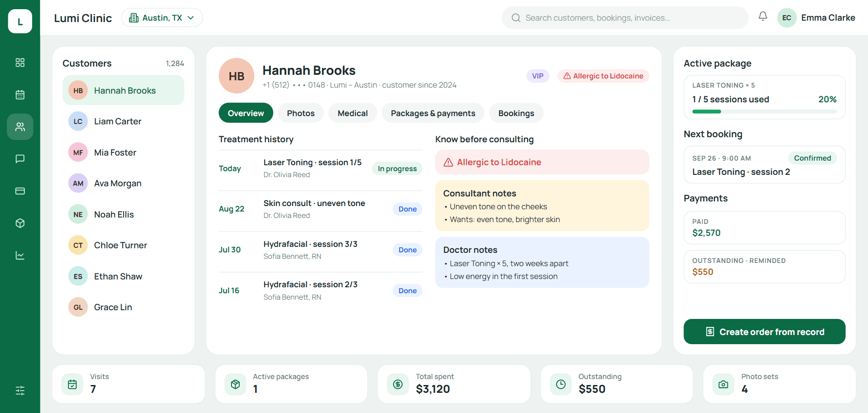The height and width of the screenshot is (413, 868).
Task: Select Grace Lin in customer list
Action: [x=123, y=307]
